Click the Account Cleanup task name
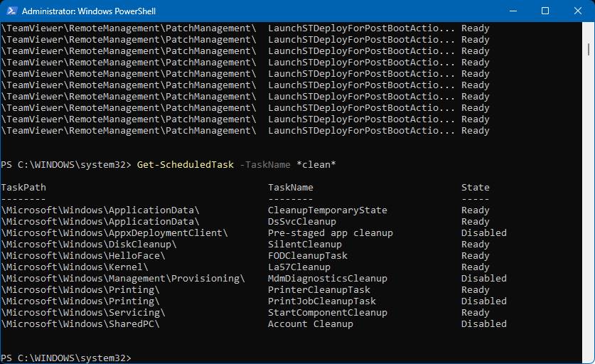The height and width of the screenshot is (364, 595). tap(311, 323)
